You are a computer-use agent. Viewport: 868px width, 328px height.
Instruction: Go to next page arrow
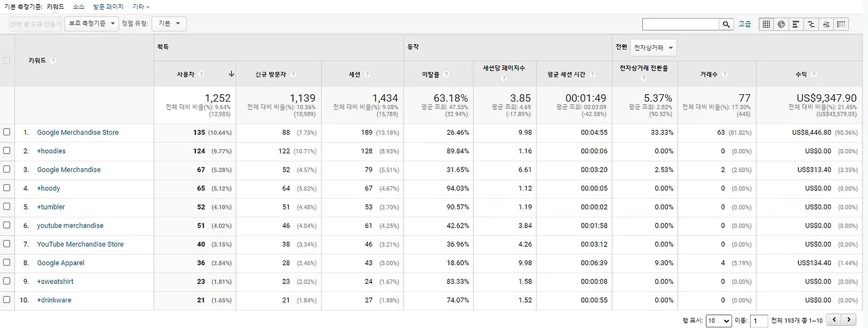tap(848, 320)
